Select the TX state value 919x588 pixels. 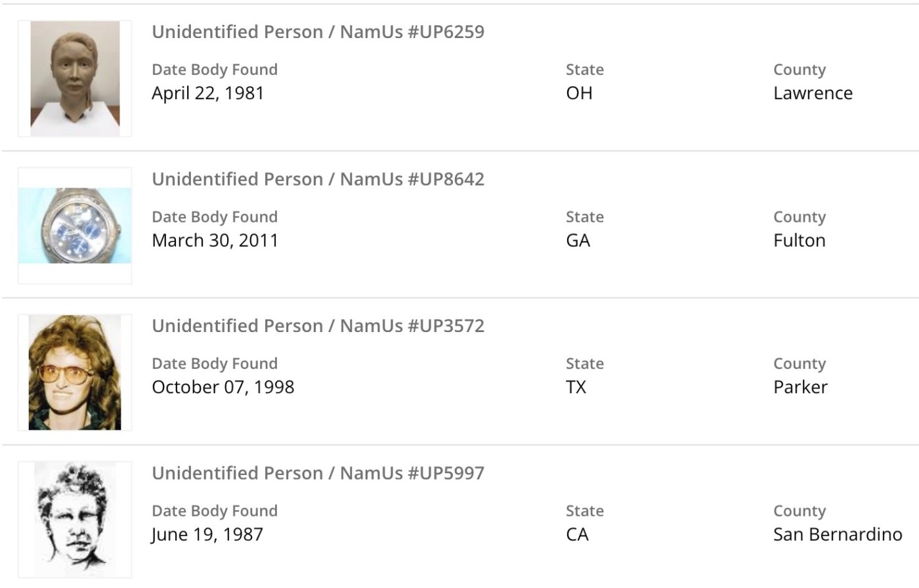click(576, 387)
